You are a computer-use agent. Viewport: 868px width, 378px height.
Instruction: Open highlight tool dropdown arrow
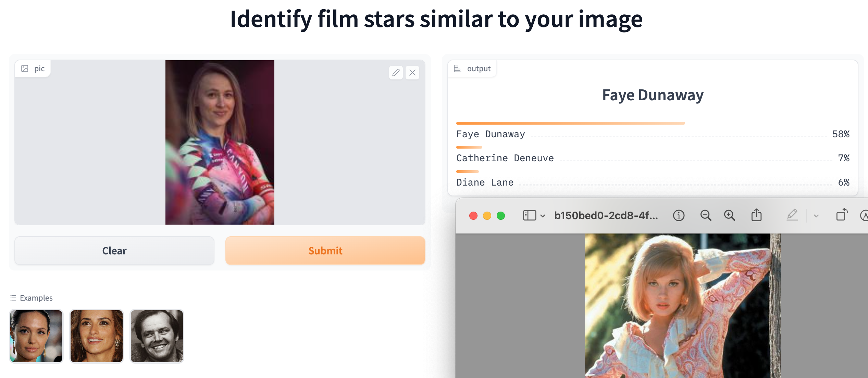click(x=816, y=216)
